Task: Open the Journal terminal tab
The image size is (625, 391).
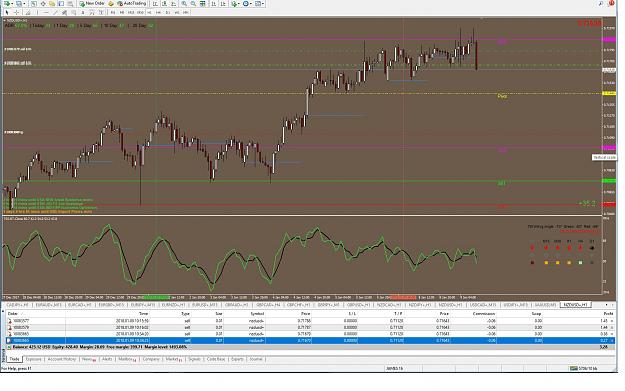Action: [256, 359]
